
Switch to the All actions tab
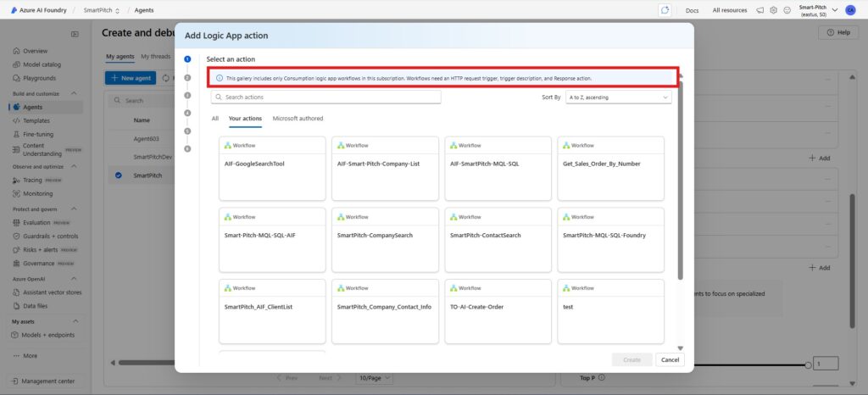[x=215, y=119]
